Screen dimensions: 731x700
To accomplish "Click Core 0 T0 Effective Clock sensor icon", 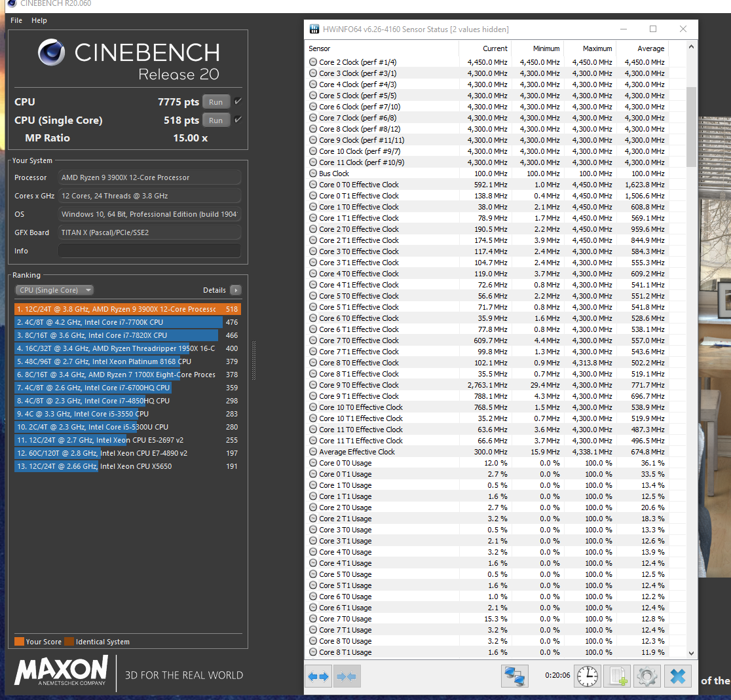I will click(x=313, y=185).
